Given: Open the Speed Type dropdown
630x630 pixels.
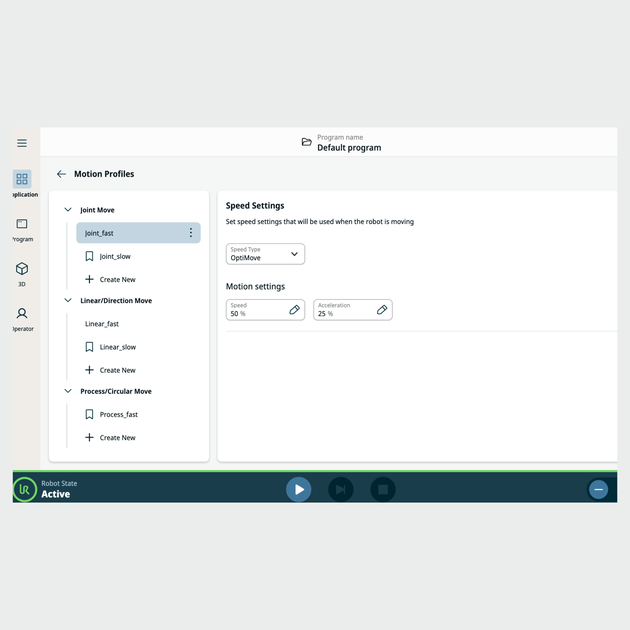Looking at the screenshot, I should click(x=265, y=254).
